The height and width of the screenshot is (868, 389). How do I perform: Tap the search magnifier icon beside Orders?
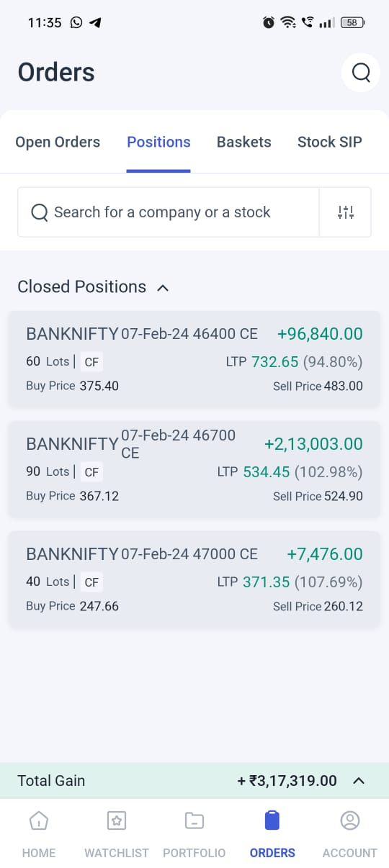point(360,72)
